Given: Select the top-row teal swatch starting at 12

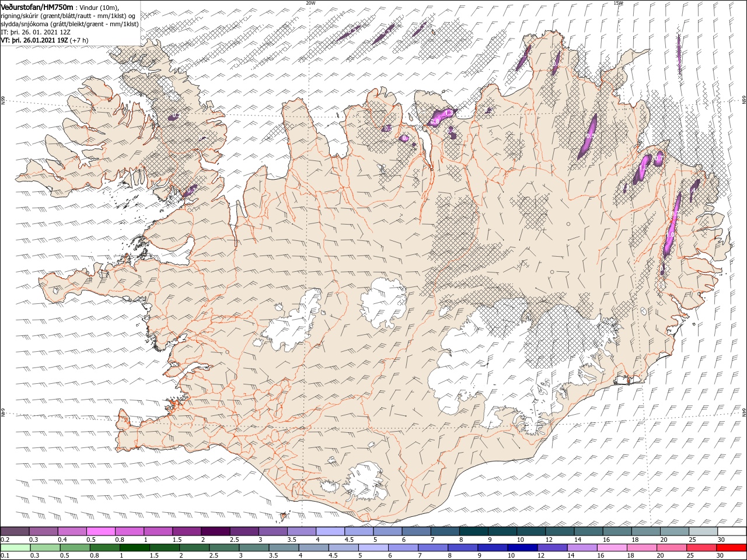Looking at the screenshot, I should coord(560,531).
